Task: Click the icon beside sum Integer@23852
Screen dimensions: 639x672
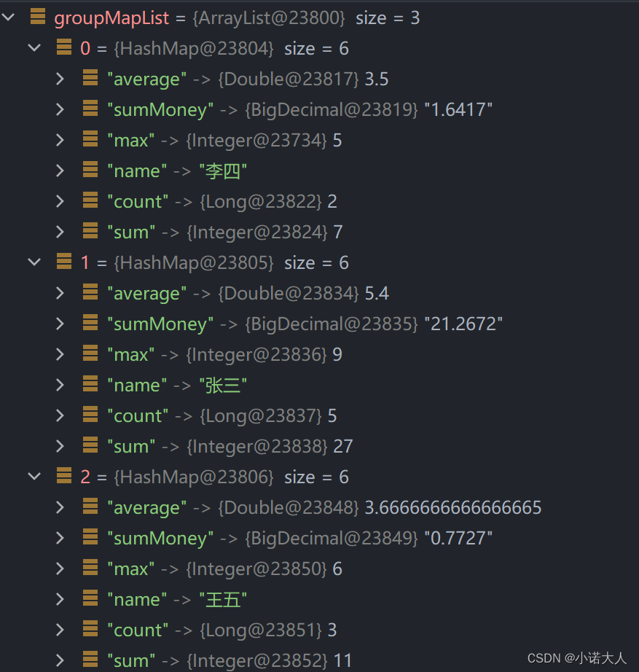Action: [90, 659]
